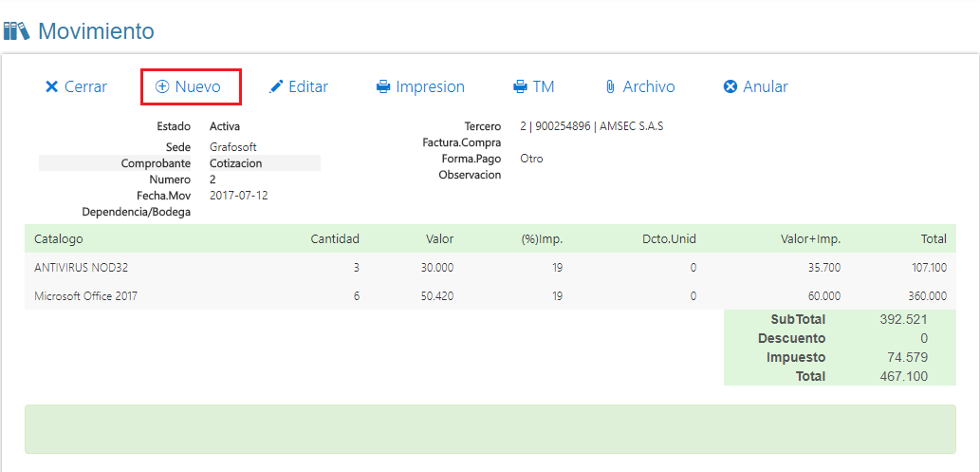This screenshot has width=980, height=472.
Task: Click the empty green panel at bottom
Action: [490, 429]
